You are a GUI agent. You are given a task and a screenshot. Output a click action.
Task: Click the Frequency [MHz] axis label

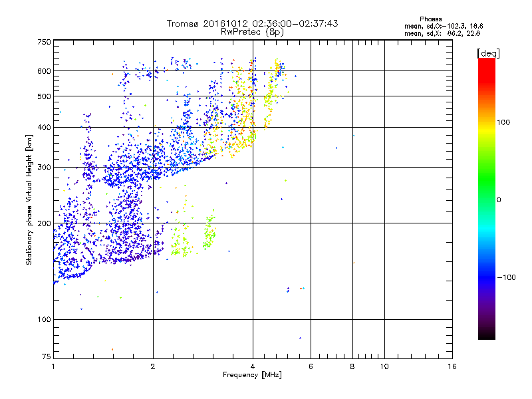[x=252, y=376]
